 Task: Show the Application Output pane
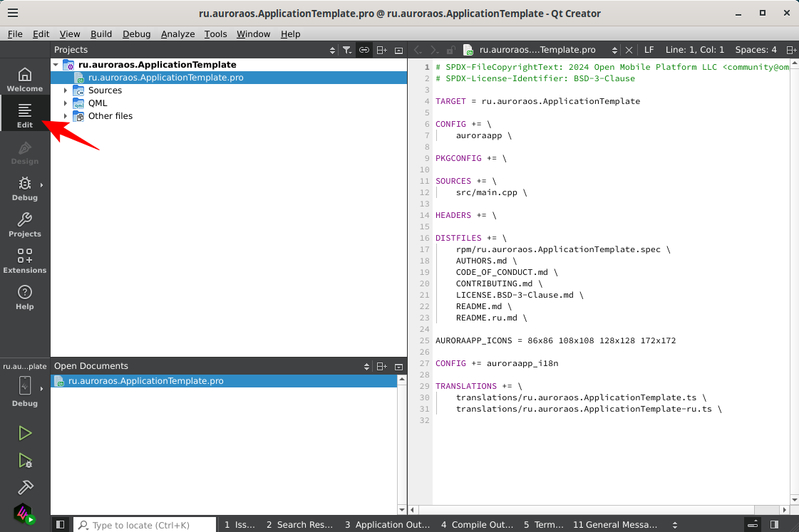point(387,525)
